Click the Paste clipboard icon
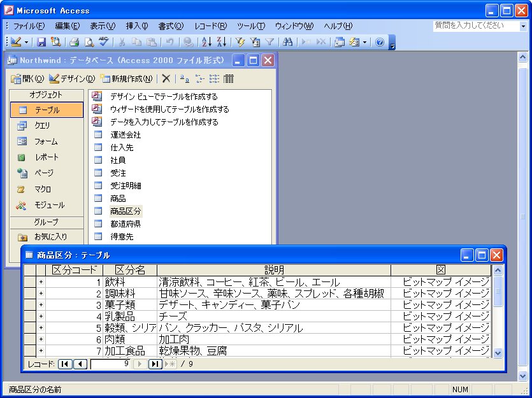Viewport: 532px width, 398px height. (x=152, y=42)
